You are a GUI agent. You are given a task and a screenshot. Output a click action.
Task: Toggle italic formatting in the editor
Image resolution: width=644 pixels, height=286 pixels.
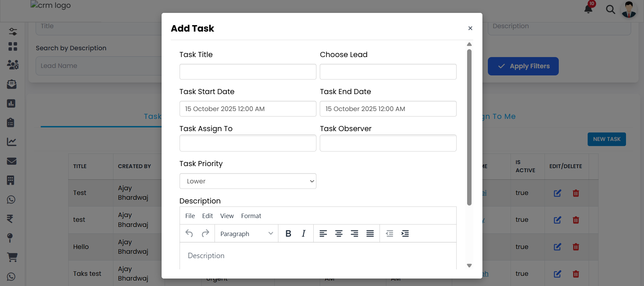(303, 233)
